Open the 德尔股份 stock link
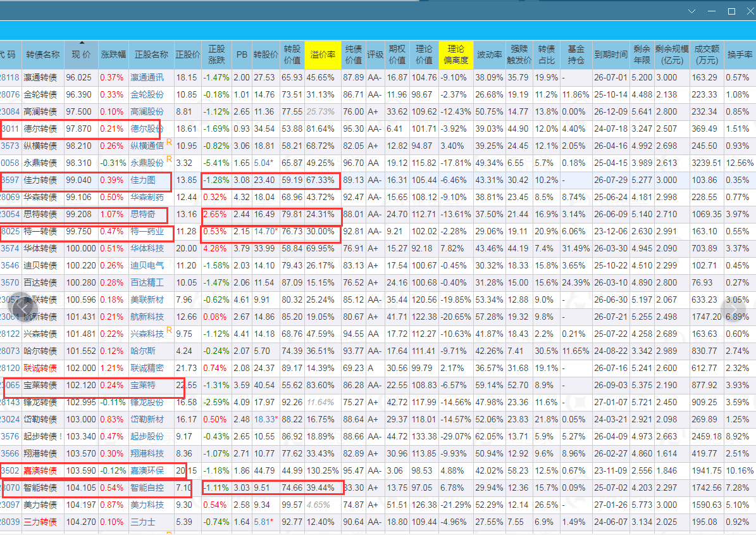The image size is (756, 535). [x=147, y=129]
